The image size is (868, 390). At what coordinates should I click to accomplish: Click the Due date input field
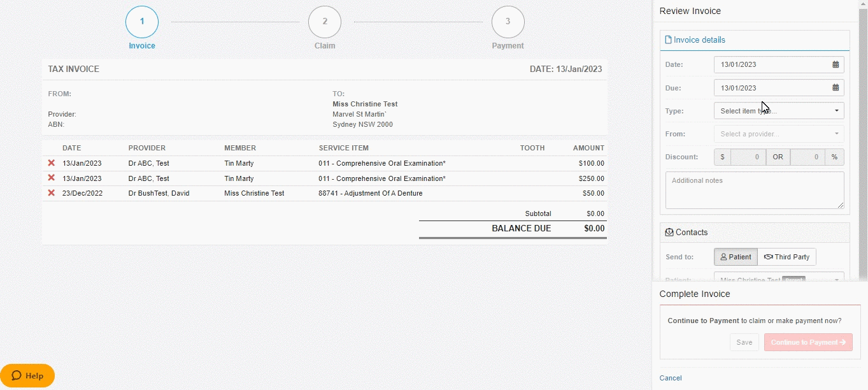[779, 88]
